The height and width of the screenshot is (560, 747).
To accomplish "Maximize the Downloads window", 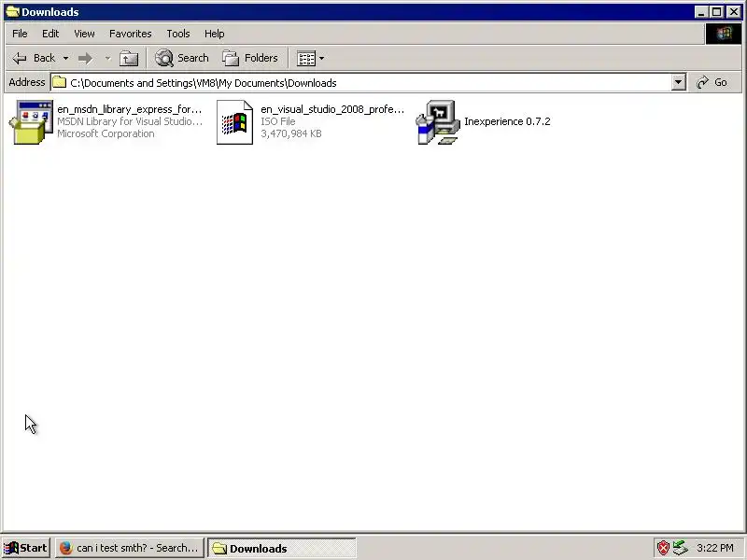I will point(716,12).
